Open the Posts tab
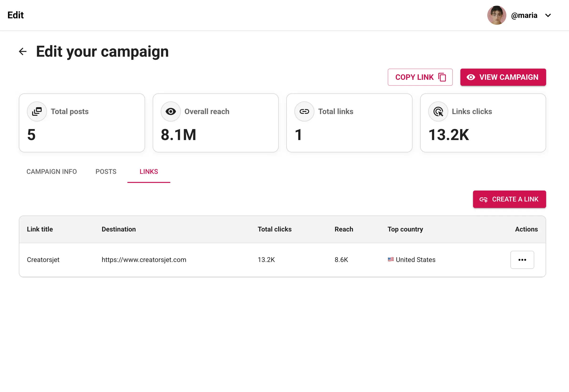Screen dimensions: 569x392 [x=106, y=171]
